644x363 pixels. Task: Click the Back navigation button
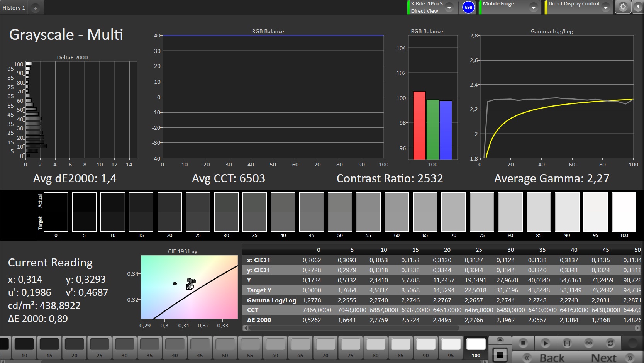tap(544, 358)
